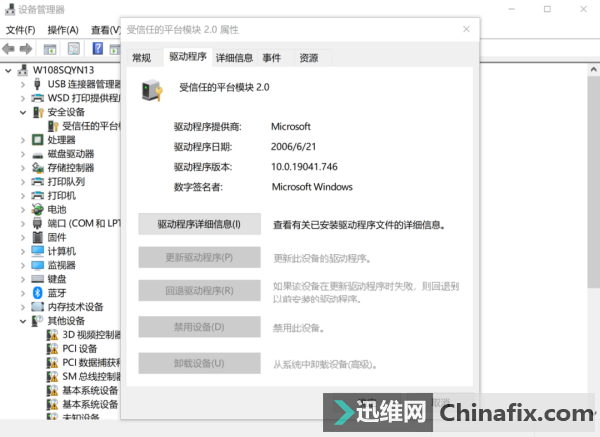This screenshot has width=600, height=437.
Task: Click the USB connector manager icon
Action: 37,84
